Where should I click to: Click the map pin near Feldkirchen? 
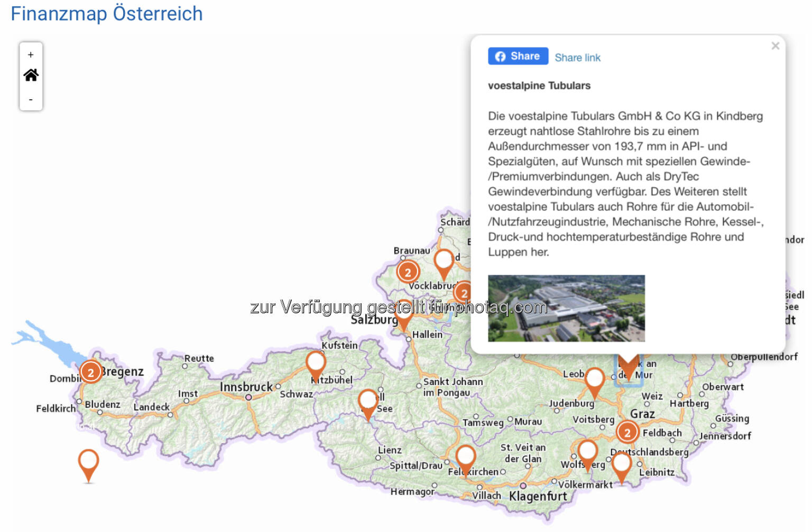[x=465, y=457]
